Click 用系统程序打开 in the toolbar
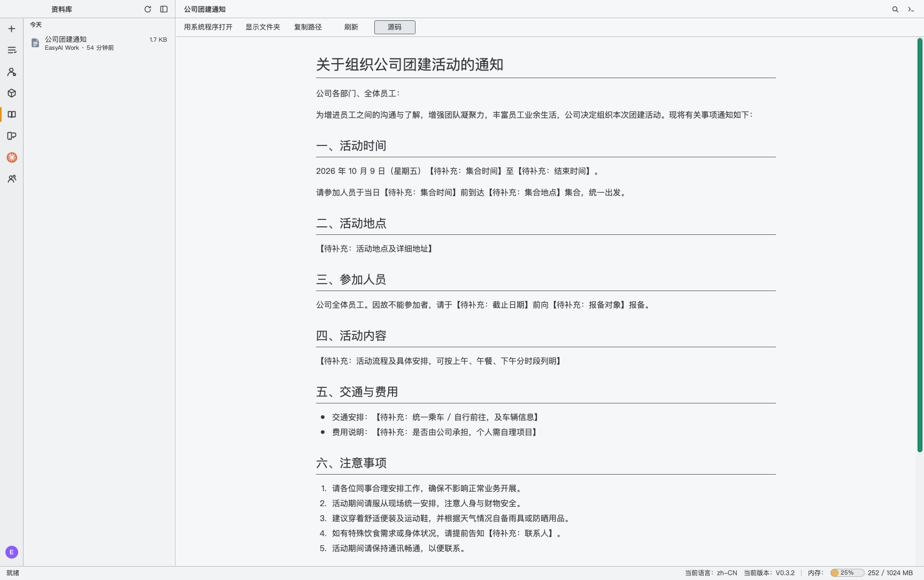The width and height of the screenshot is (924, 580). (208, 27)
